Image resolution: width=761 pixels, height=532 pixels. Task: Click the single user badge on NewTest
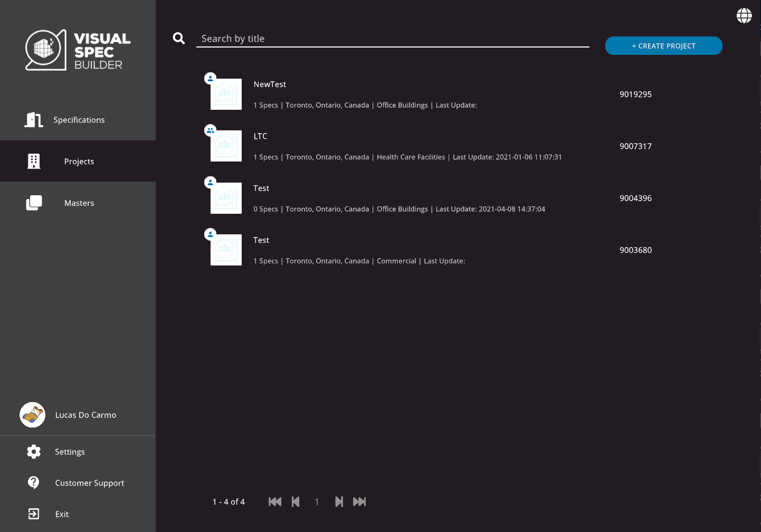pyautogui.click(x=210, y=78)
